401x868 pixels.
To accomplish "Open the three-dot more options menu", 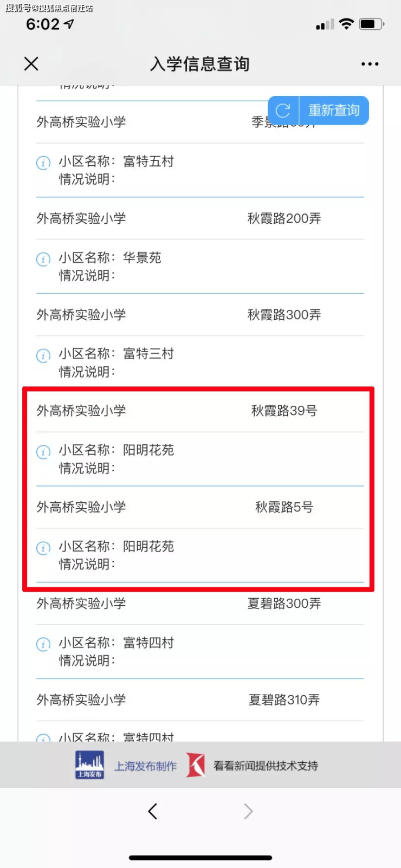I will (370, 64).
